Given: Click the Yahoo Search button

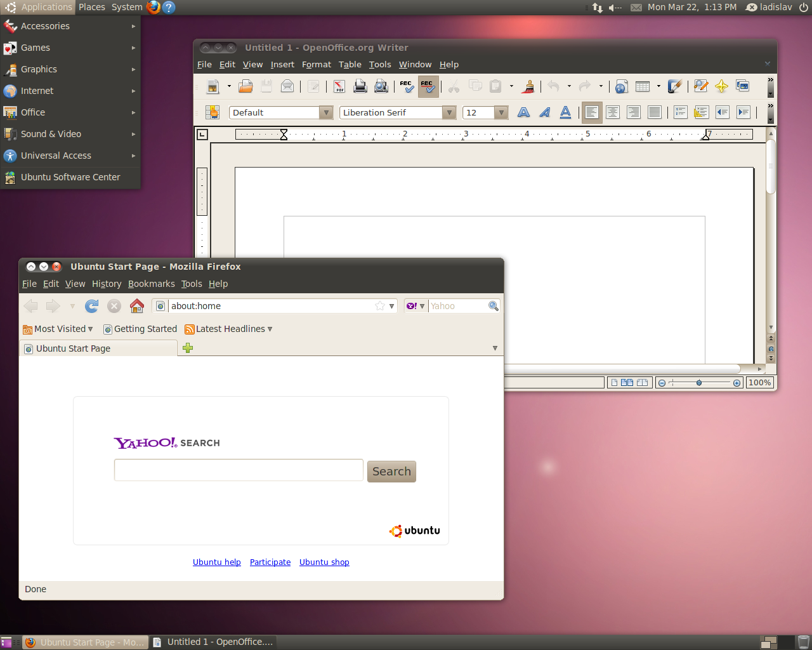Looking at the screenshot, I should click(391, 472).
